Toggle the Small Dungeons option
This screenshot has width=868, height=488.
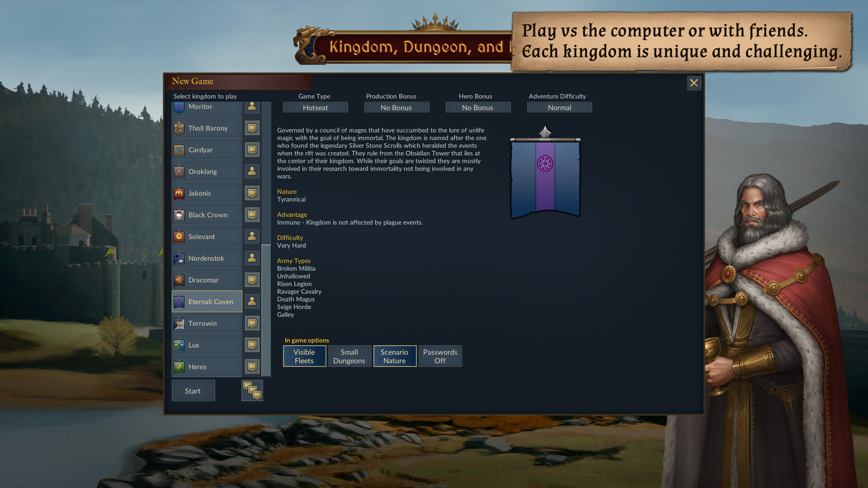[349, 356]
